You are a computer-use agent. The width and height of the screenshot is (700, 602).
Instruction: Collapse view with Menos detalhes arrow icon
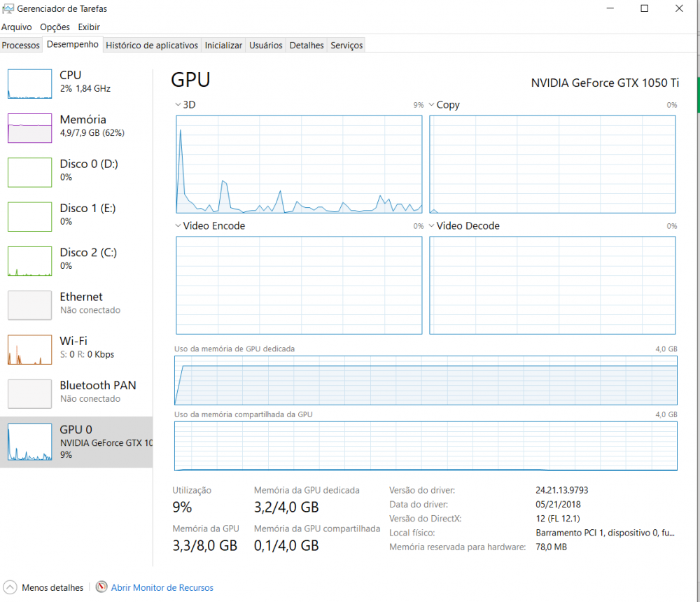pyautogui.click(x=10, y=587)
